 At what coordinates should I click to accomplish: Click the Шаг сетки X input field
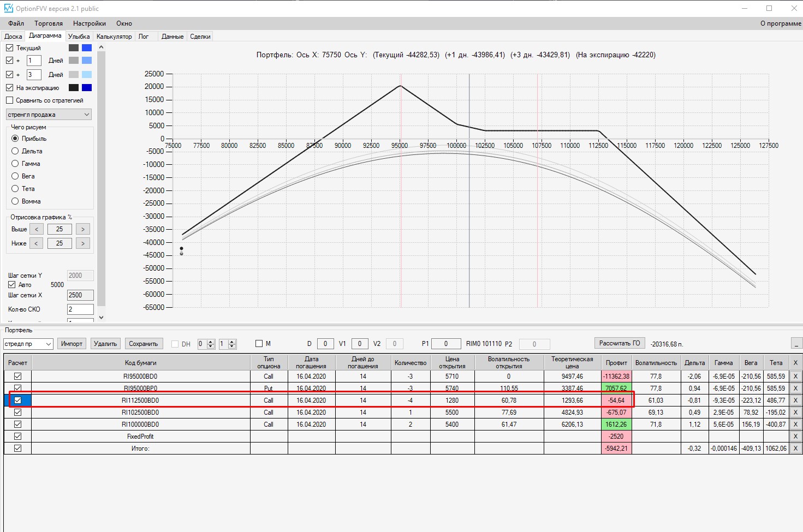pos(80,295)
